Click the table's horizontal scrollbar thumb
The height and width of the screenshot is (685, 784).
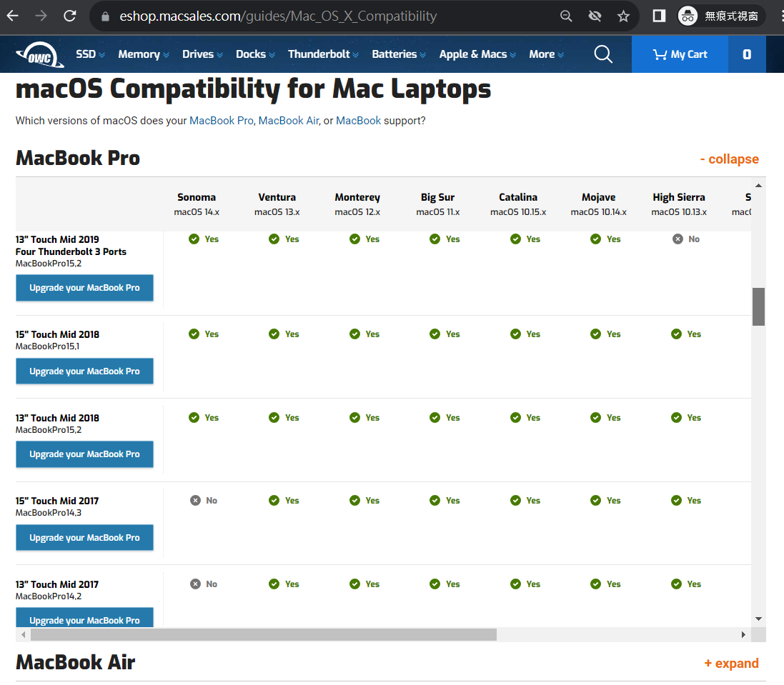coord(263,634)
